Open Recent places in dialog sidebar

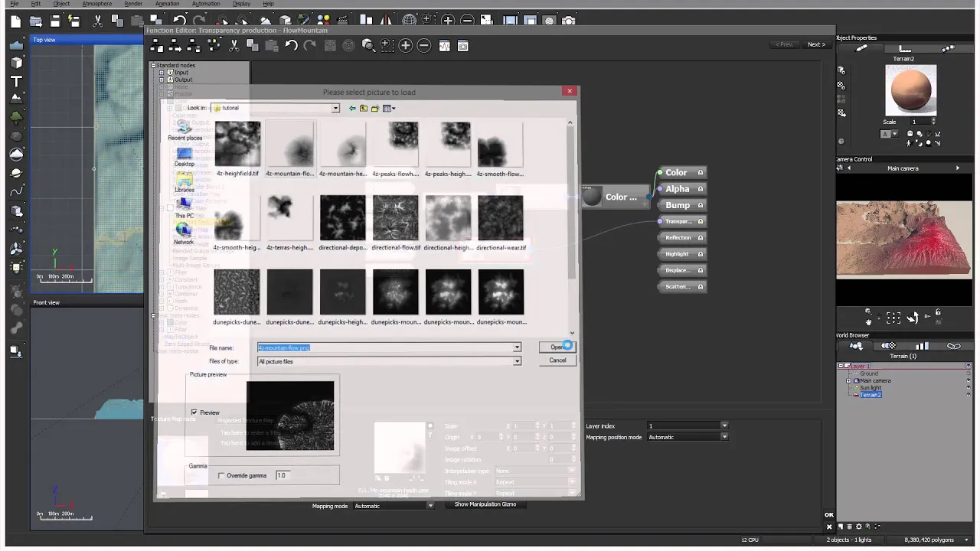(185, 132)
